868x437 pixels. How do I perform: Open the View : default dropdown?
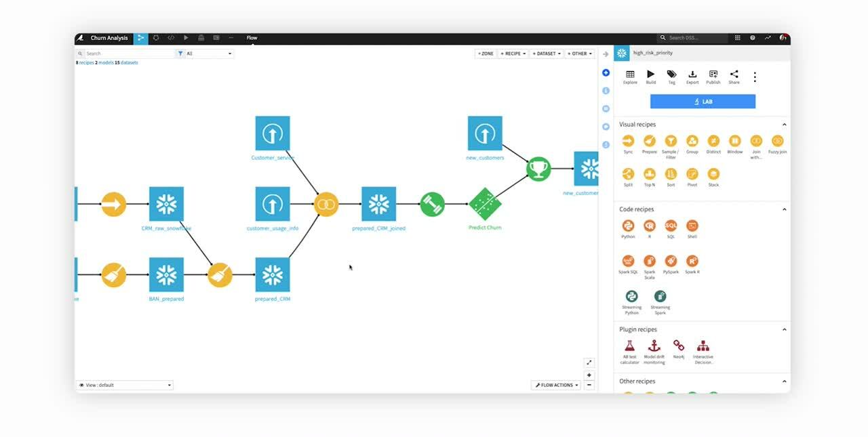(x=124, y=385)
